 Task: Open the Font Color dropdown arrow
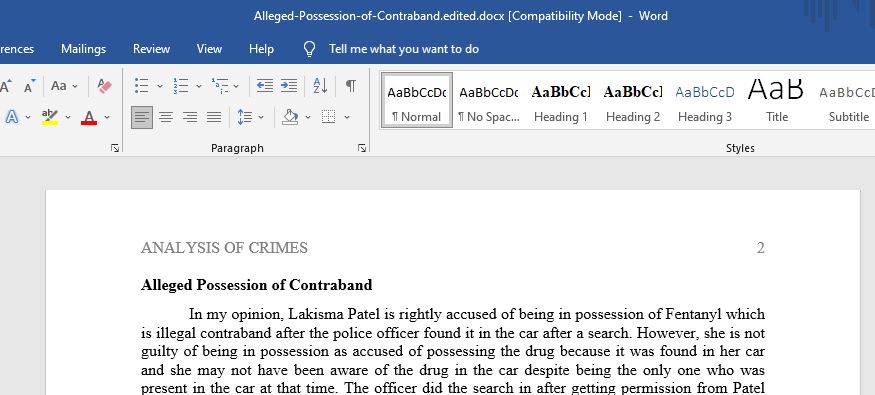tap(107, 117)
